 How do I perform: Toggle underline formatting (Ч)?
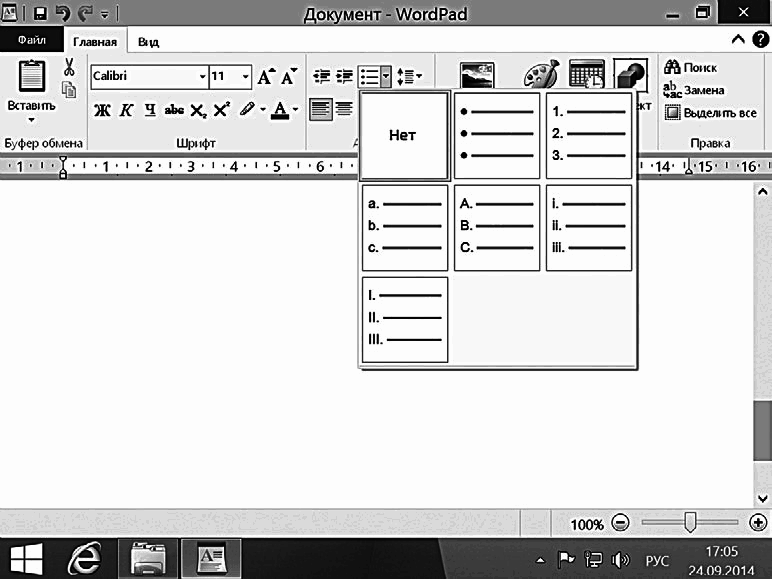click(x=150, y=110)
